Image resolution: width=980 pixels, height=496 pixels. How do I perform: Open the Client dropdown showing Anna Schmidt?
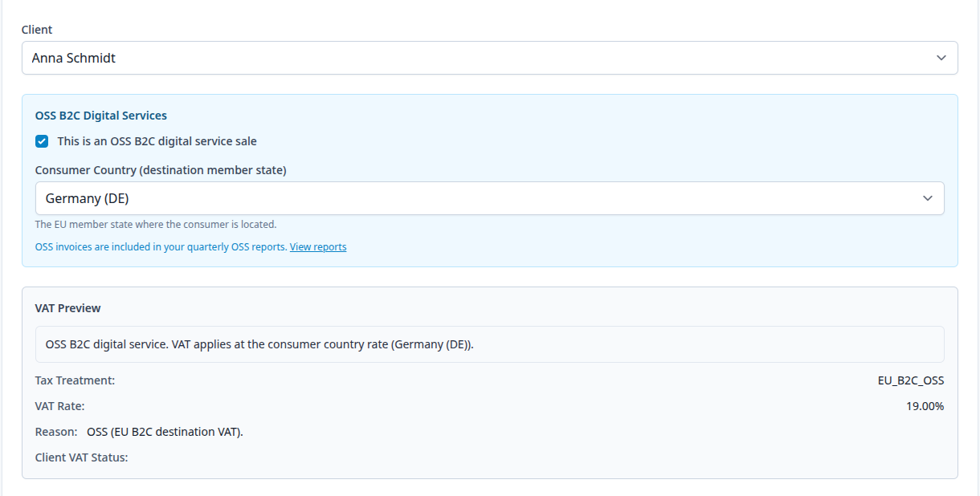coord(489,58)
